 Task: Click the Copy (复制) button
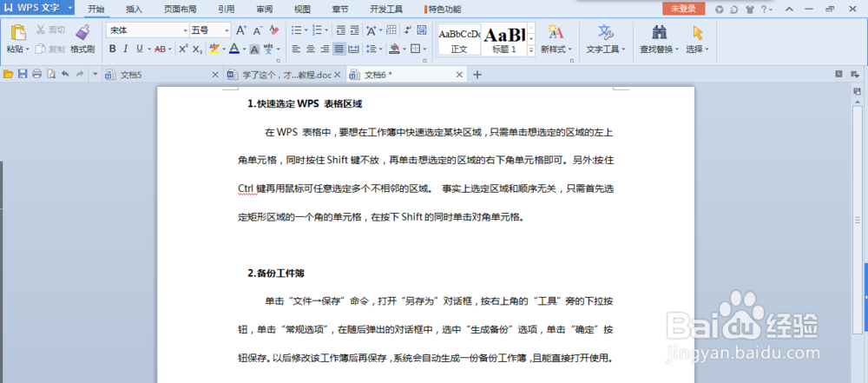[x=50, y=49]
